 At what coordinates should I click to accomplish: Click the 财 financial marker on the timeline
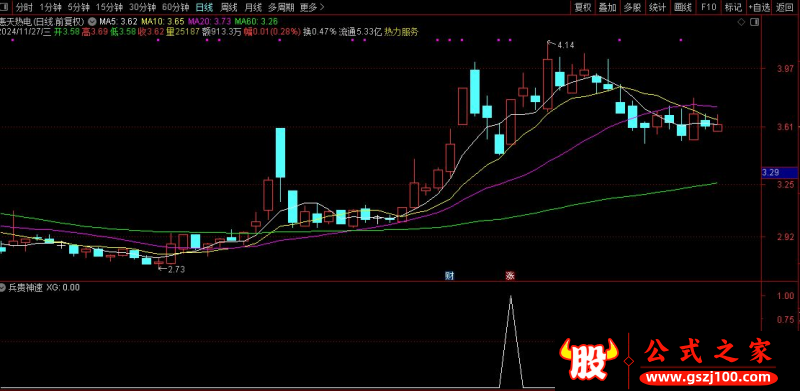coord(449,276)
